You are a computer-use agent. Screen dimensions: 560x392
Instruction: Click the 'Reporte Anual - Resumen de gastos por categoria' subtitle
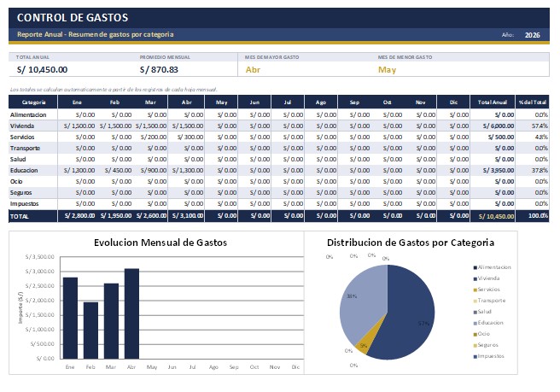(96, 34)
